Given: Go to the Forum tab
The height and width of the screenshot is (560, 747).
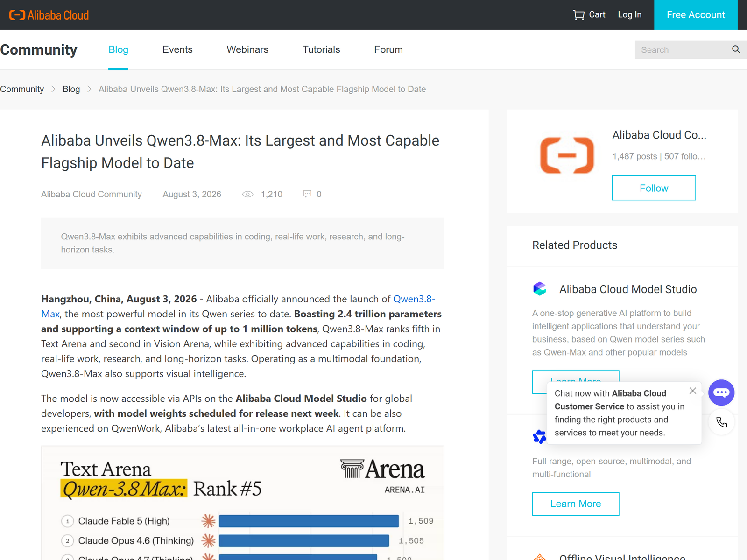Looking at the screenshot, I should pyautogui.click(x=388, y=49).
